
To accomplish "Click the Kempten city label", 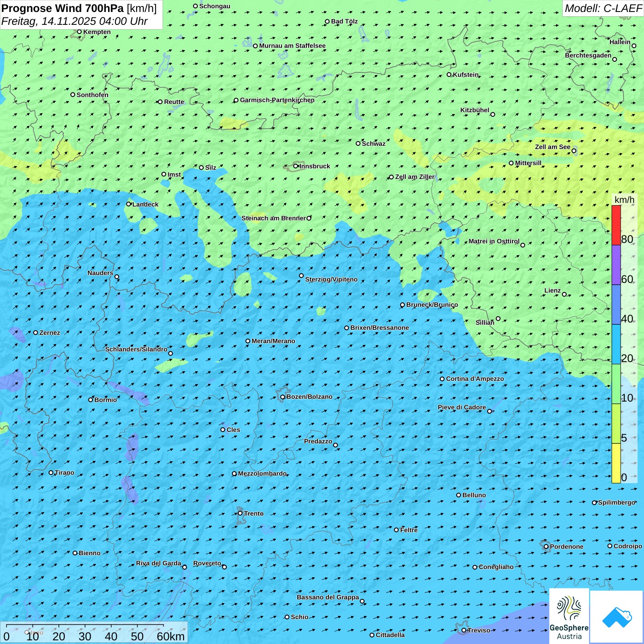I will point(97,32).
